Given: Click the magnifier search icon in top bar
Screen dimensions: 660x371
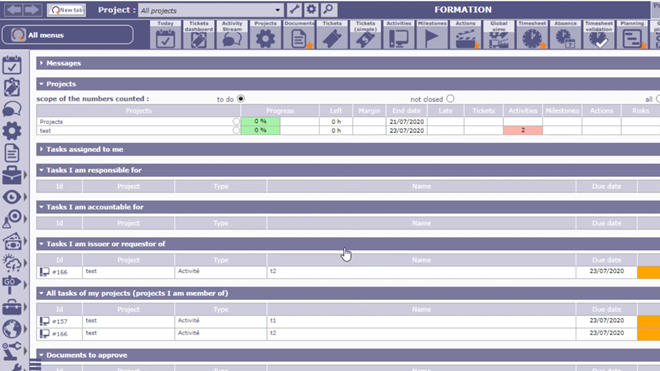Looking at the screenshot, I should click(x=328, y=9).
